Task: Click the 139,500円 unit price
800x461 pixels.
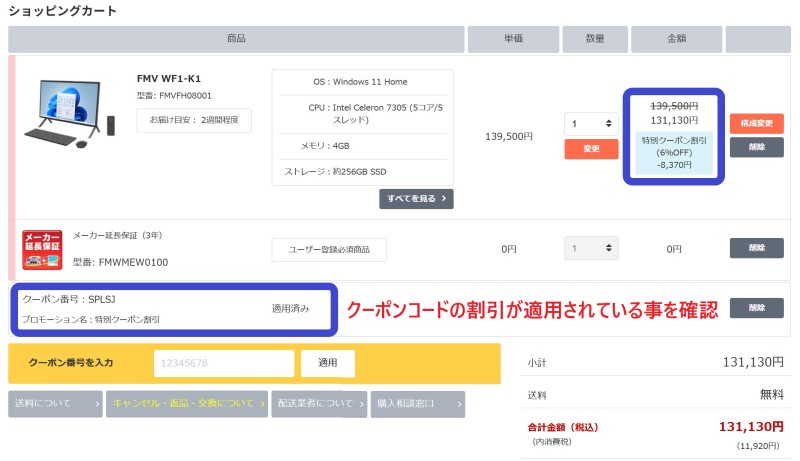Action: tap(509, 136)
